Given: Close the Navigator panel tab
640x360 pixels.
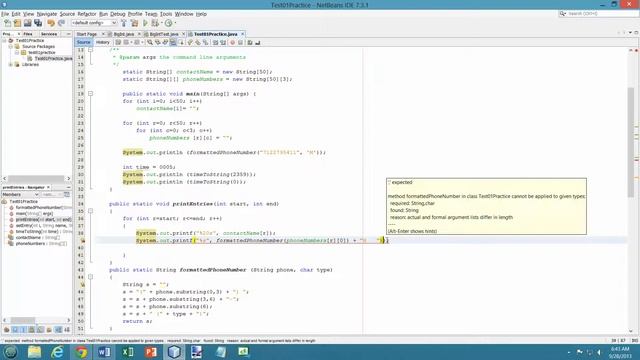Looking at the screenshot, I should [x=48, y=187].
